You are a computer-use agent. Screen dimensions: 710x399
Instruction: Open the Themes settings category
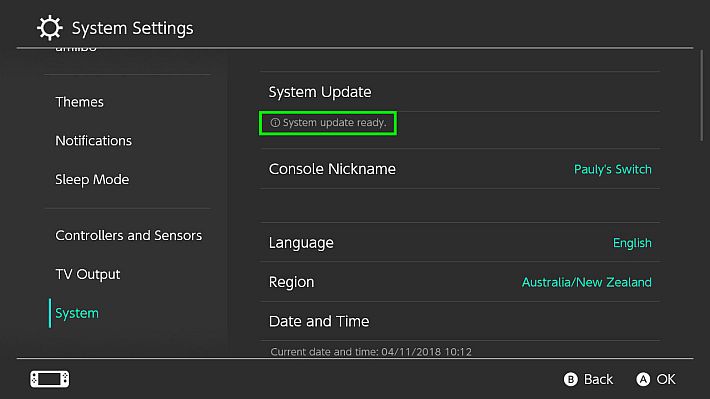coord(79,102)
